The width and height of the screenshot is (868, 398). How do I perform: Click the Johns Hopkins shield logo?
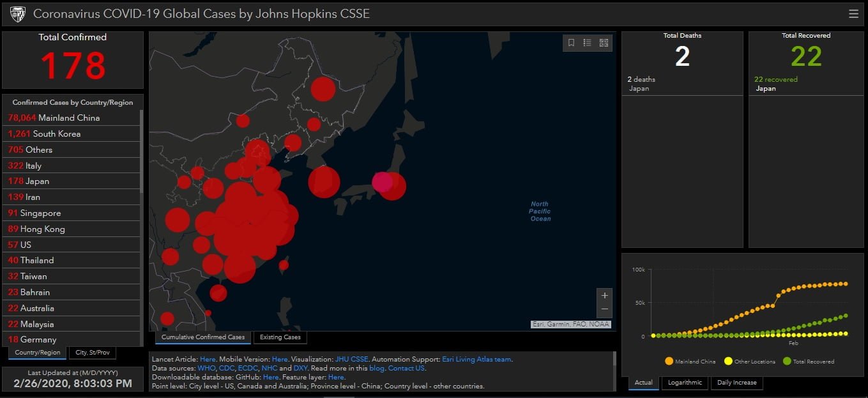pos(18,14)
